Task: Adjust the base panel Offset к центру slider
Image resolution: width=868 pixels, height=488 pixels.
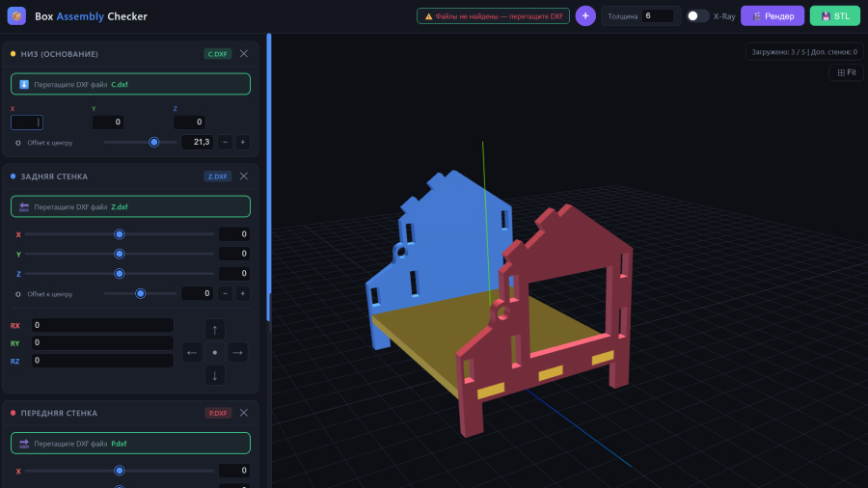Action: coord(140,142)
